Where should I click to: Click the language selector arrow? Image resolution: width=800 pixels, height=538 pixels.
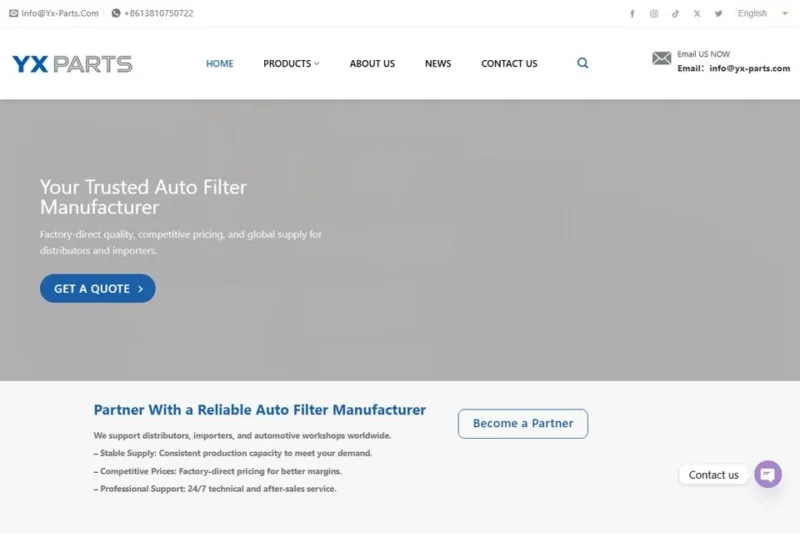coord(785,13)
